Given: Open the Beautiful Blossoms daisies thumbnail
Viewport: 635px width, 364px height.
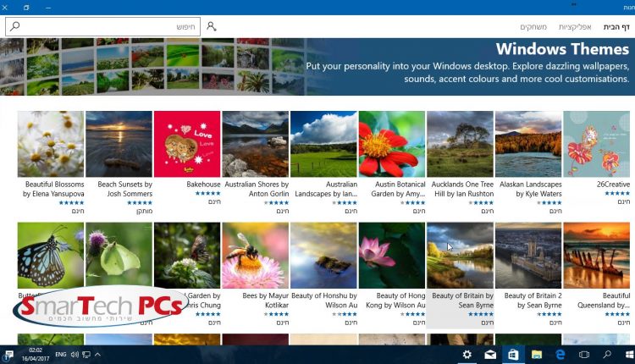Looking at the screenshot, I should click(x=51, y=144).
